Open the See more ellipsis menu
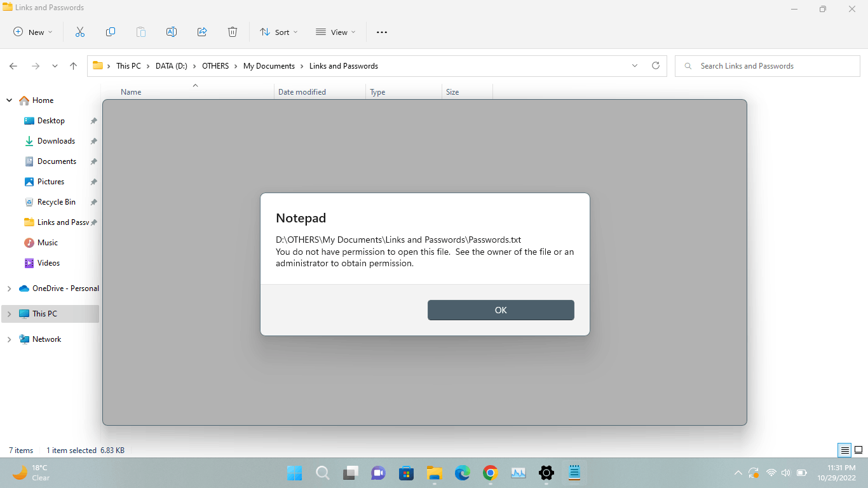The image size is (868, 488). click(382, 32)
